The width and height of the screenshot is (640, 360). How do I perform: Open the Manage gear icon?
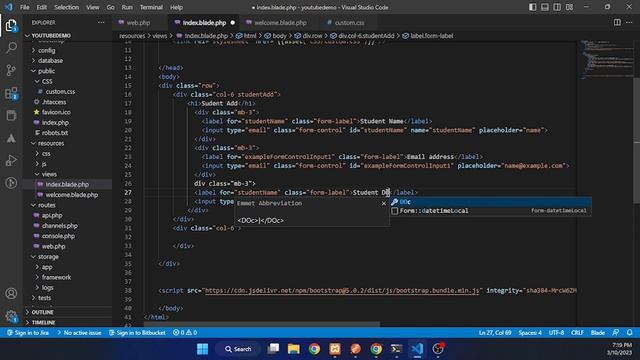pos(11,316)
